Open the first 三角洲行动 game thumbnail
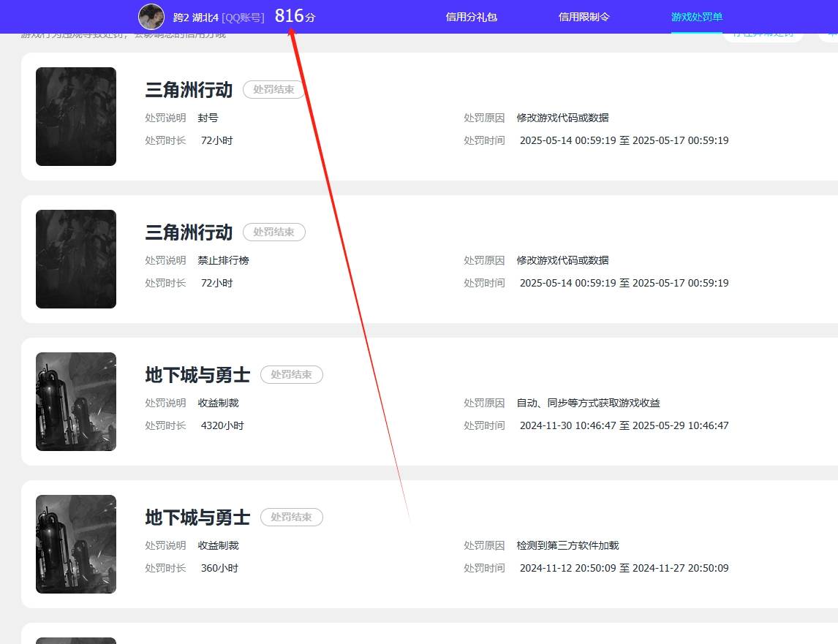This screenshot has width=838, height=644. tap(75, 116)
